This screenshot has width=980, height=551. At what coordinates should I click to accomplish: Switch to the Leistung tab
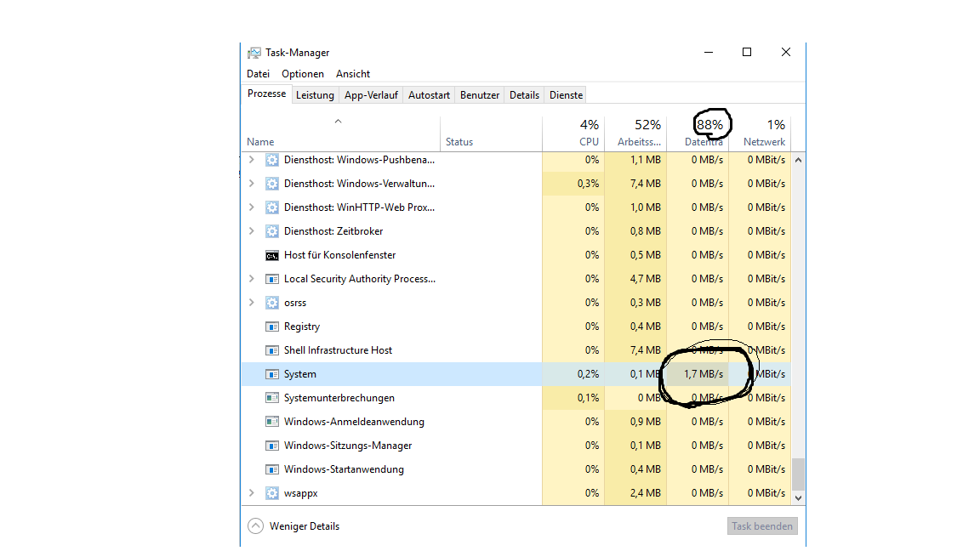pos(315,95)
